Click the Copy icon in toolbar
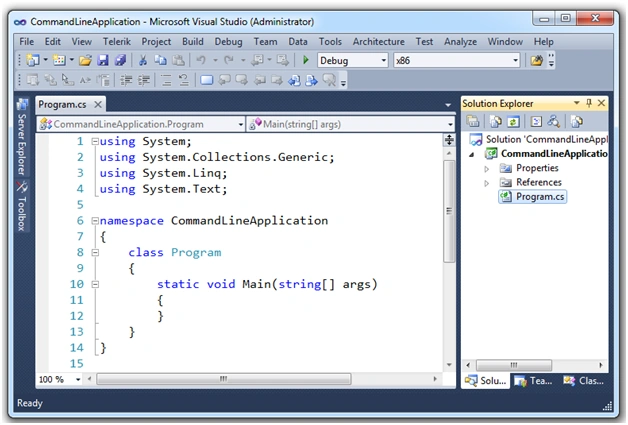 (x=161, y=60)
